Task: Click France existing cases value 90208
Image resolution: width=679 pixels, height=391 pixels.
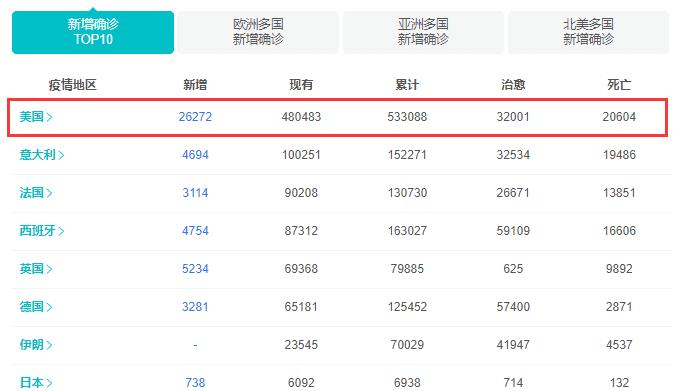Action: [301, 193]
